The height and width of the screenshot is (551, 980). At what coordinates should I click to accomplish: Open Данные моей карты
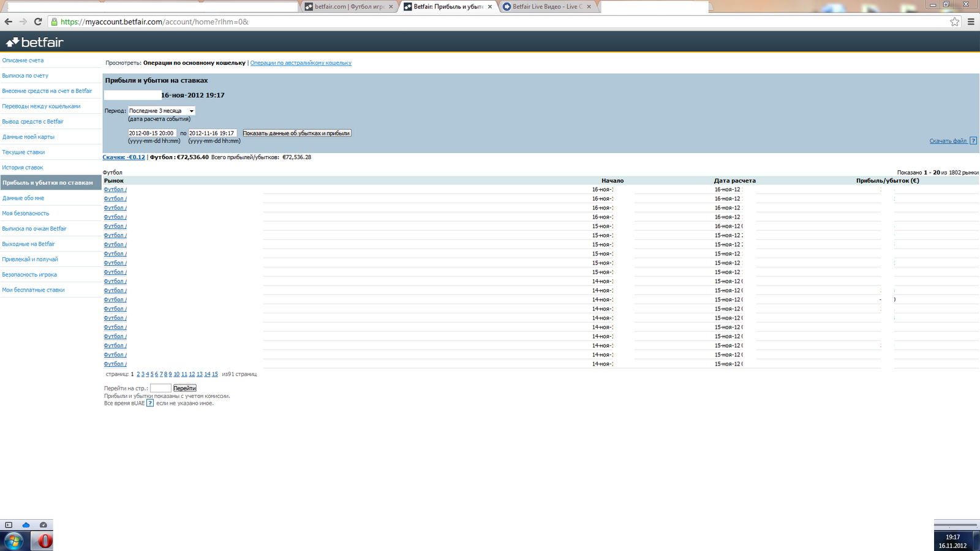click(28, 137)
